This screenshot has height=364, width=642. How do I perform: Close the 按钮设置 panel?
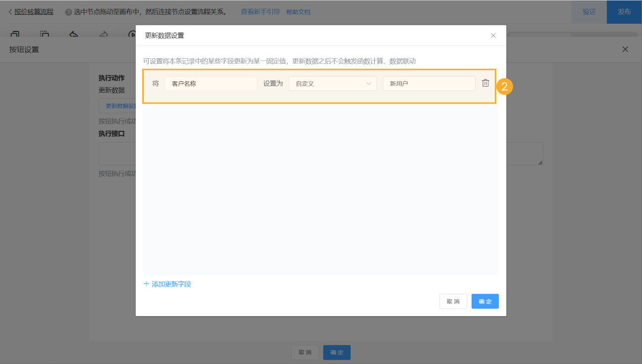pos(625,49)
